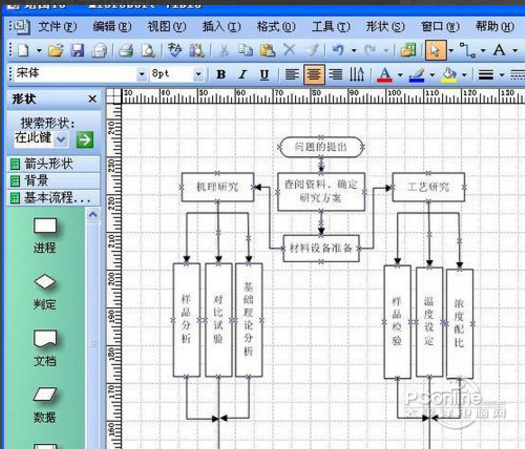Open the font name 宋体 dropdown
The image size is (525, 449).
click(142, 74)
